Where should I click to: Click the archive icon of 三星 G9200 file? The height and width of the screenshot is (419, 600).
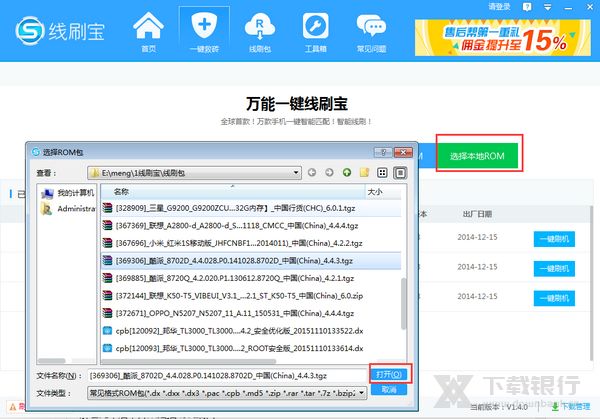tap(108, 208)
